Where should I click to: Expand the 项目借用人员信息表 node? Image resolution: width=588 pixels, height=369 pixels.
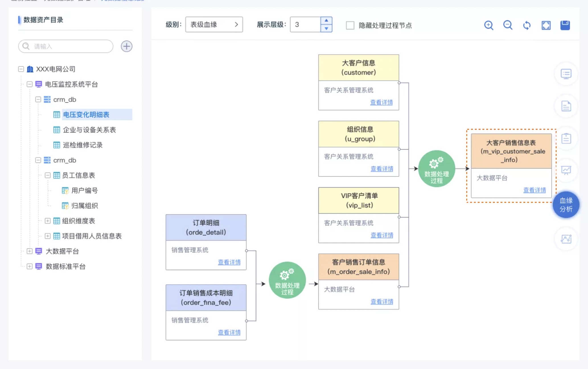point(48,236)
